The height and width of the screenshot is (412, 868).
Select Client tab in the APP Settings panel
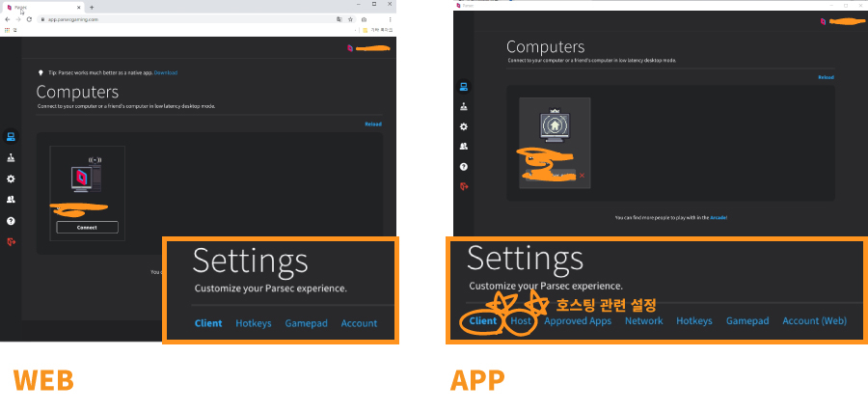pos(483,320)
